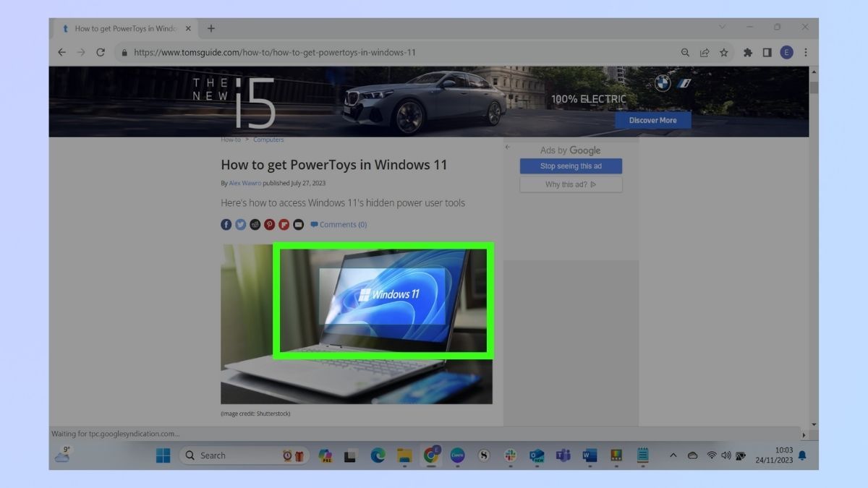Expand the browser profile menu dropdown
Screen dimensions: 868x488
tap(786, 52)
